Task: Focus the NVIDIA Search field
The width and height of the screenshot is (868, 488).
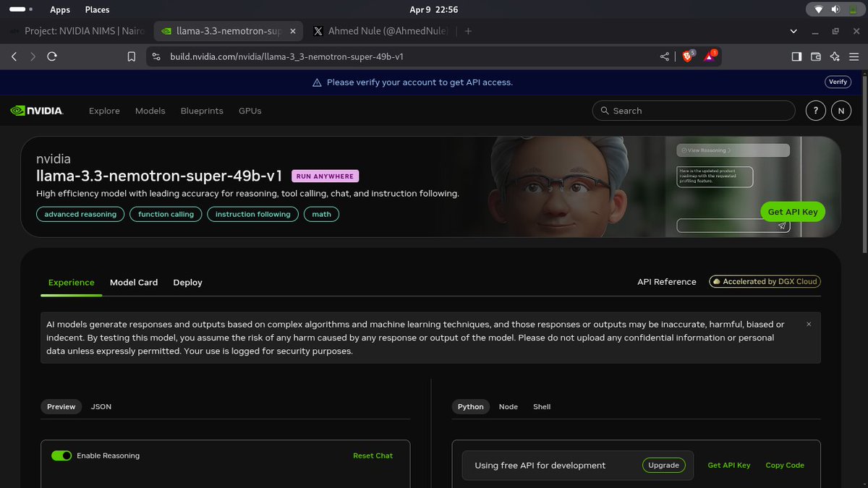Action: click(x=694, y=111)
